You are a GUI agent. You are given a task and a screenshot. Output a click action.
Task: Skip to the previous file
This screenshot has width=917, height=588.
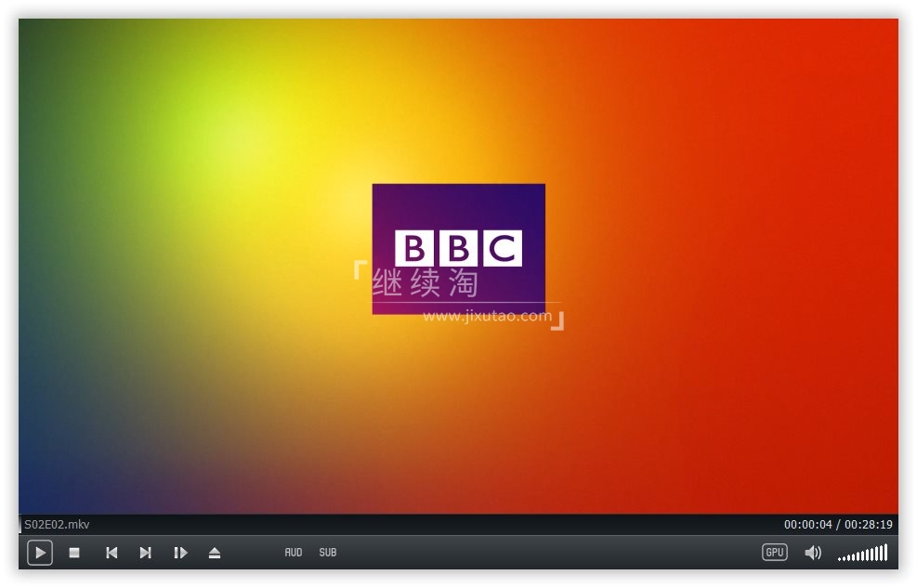pos(111,553)
